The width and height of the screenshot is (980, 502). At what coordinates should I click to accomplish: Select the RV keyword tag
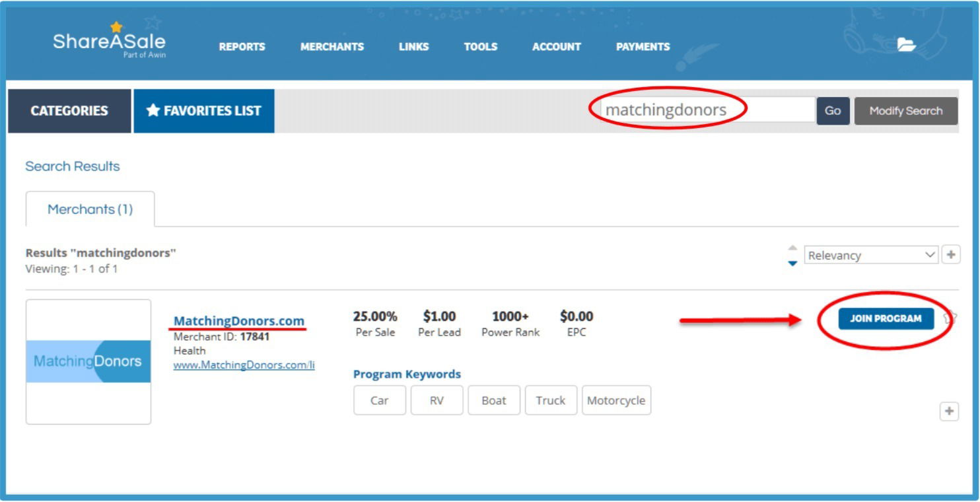(x=437, y=400)
